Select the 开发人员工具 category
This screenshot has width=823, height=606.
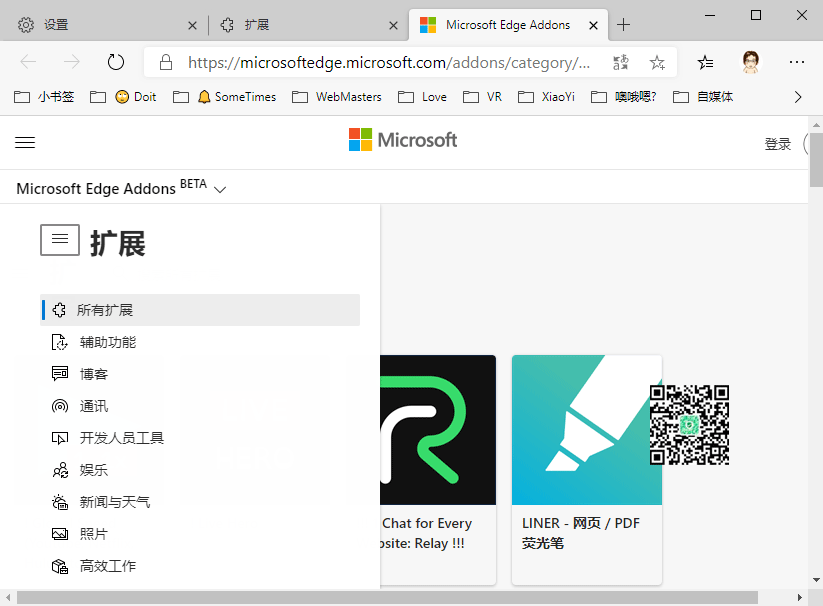121,438
